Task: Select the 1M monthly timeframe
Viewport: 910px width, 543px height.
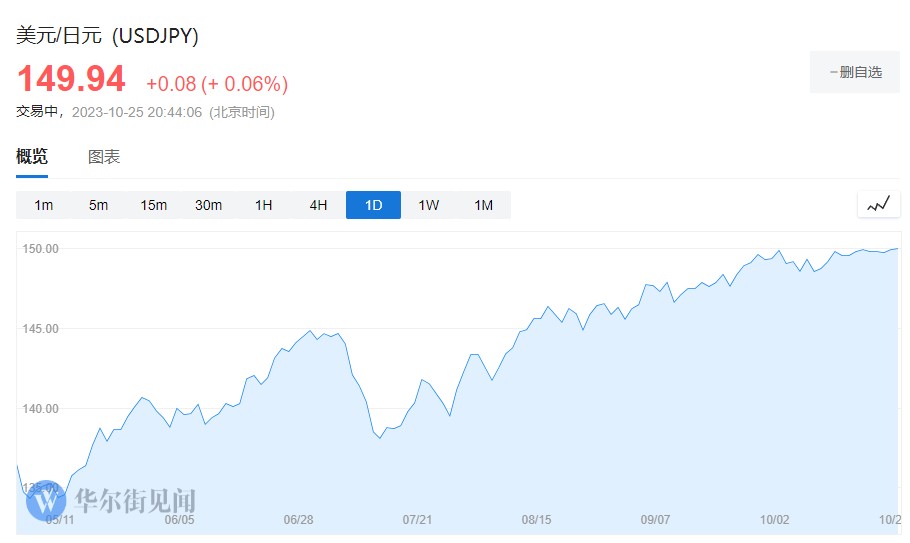Action: 483,205
